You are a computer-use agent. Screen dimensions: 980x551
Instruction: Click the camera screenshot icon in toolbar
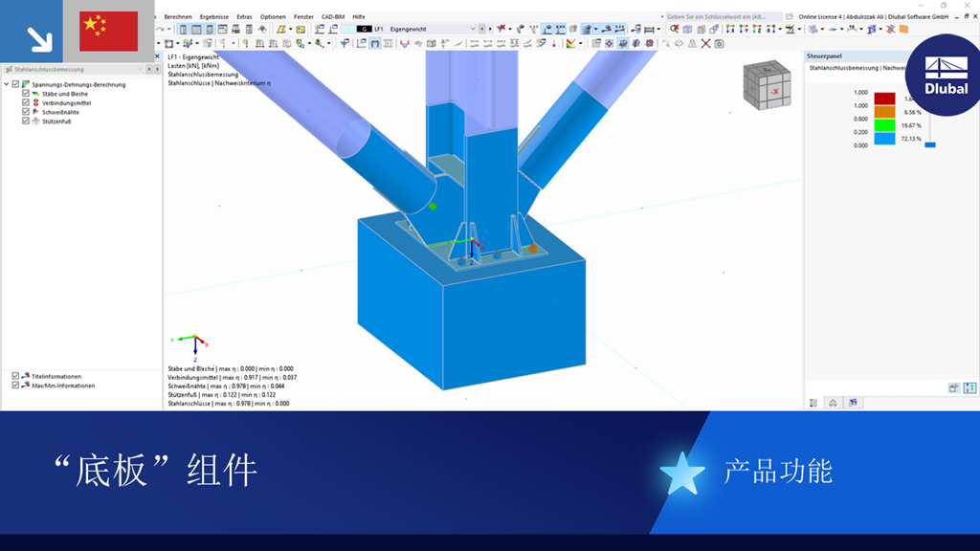720,43
